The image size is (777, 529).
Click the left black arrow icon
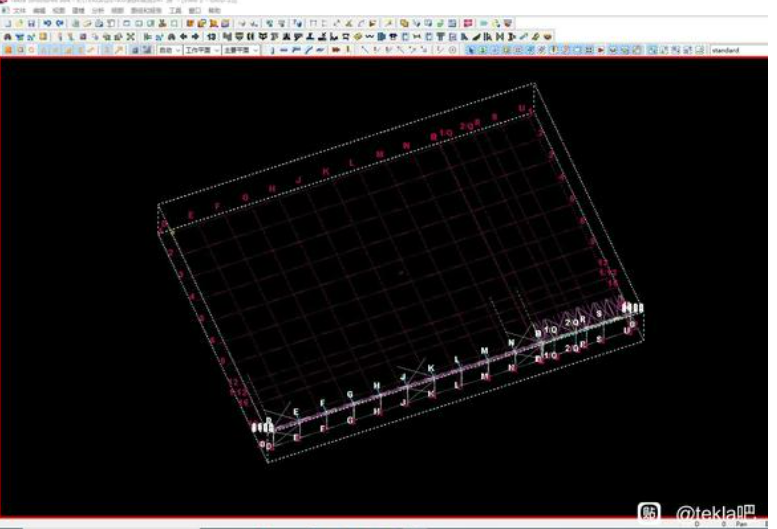[x=184, y=37]
